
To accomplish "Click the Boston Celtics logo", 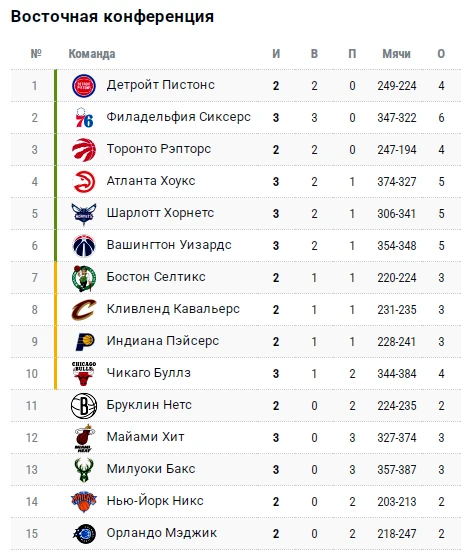I will (x=84, y=278).
